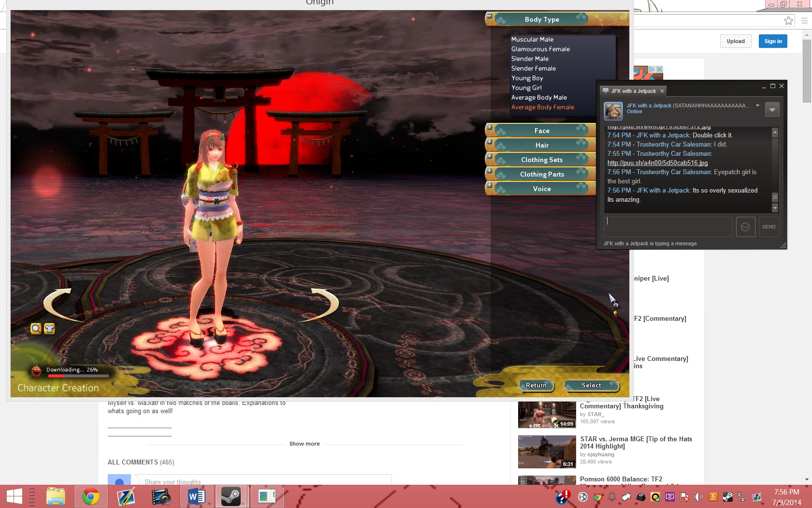
Task: Bookmark page with Chrome star icon
Action: click(788, 20)
